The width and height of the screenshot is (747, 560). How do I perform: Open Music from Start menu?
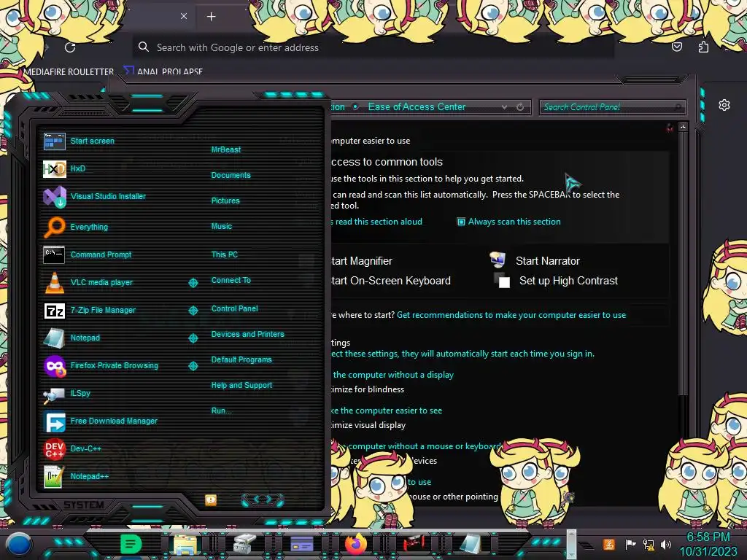222,227
